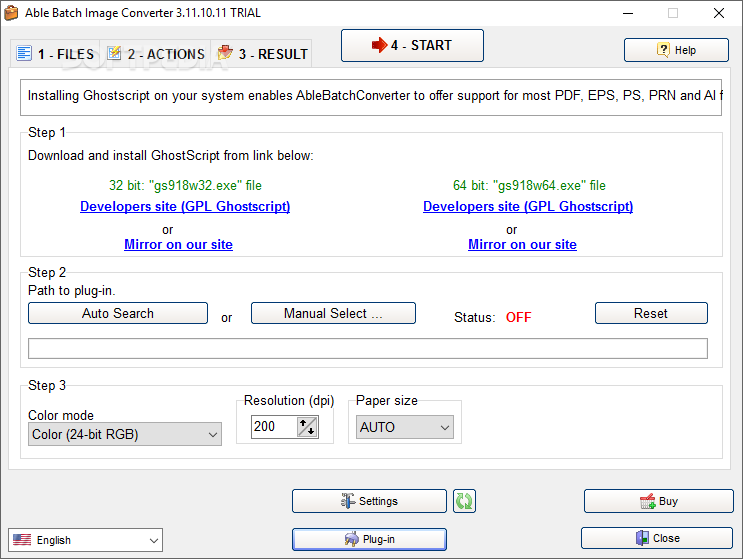Click Auto Search for plug-in path
The width and height of the screenshot is (743, 559).
(118, 313)
